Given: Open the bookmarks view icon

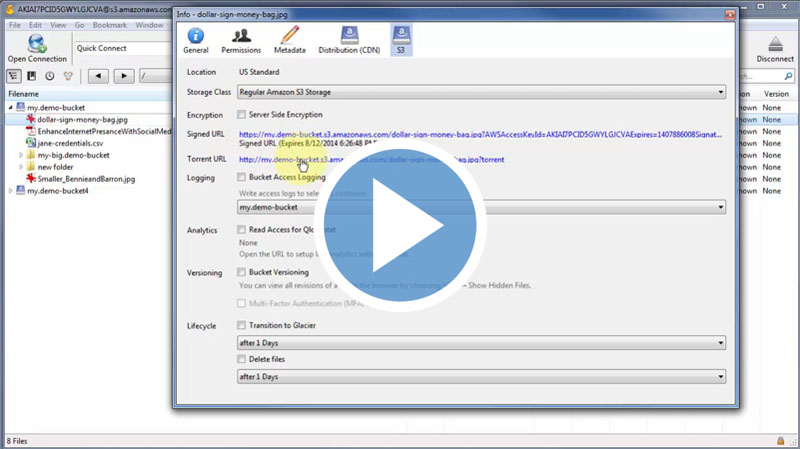Looking at the screenshot, I should coord(32,76).
